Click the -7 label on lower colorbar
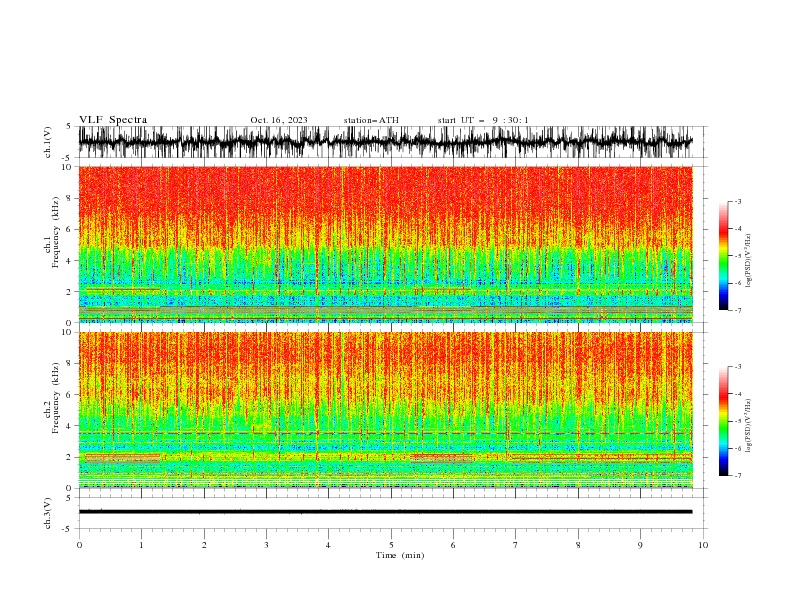 pos(737,475)
